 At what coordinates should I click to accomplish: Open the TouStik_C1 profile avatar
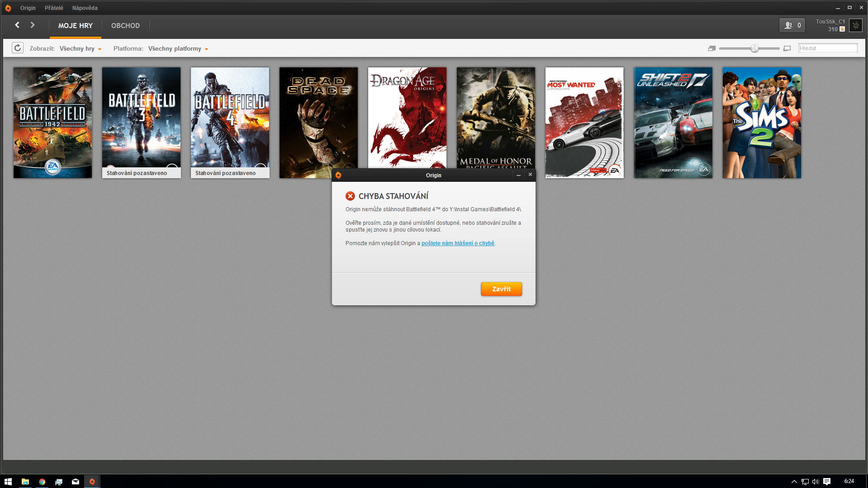click(x=855, y=25)
